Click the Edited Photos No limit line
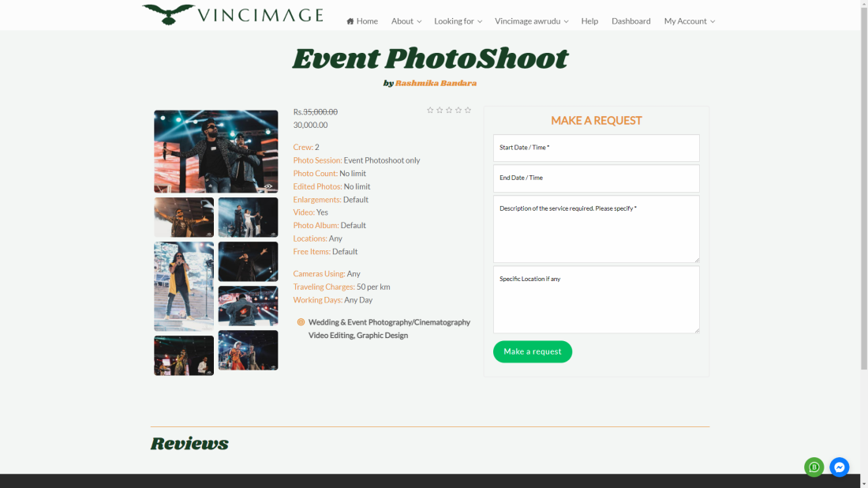 331,186
